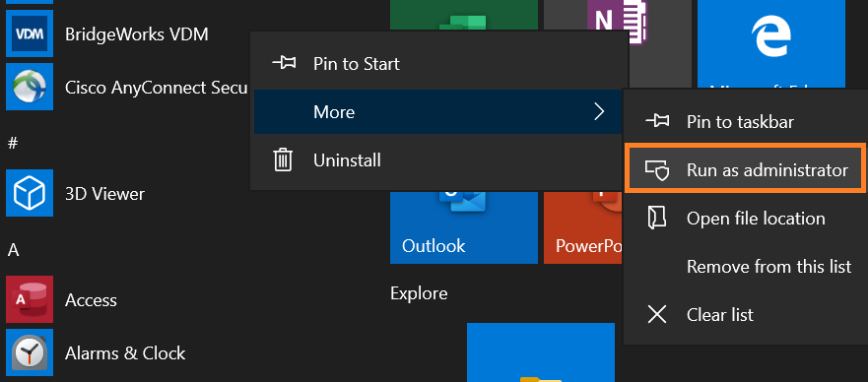Click the Explore tile group label
This screenshot has width=868, height=382.
click(x=419, y=293)
